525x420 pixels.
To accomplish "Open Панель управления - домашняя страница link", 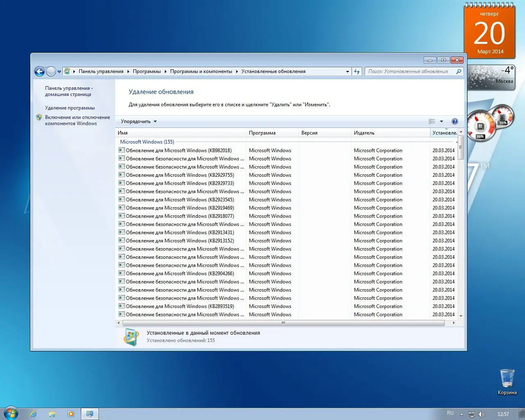I will (x=69, y=91).
